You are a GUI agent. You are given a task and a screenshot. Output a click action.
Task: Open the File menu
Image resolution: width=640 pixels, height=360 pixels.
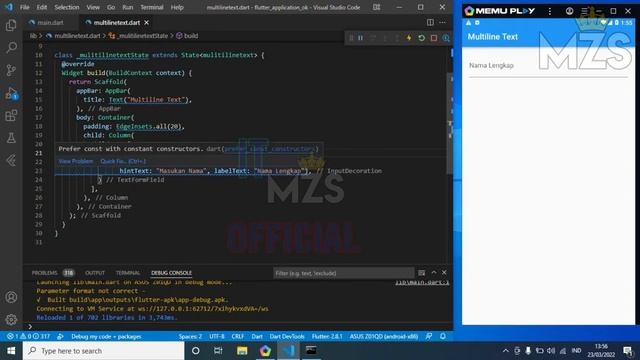coord(24,7)
